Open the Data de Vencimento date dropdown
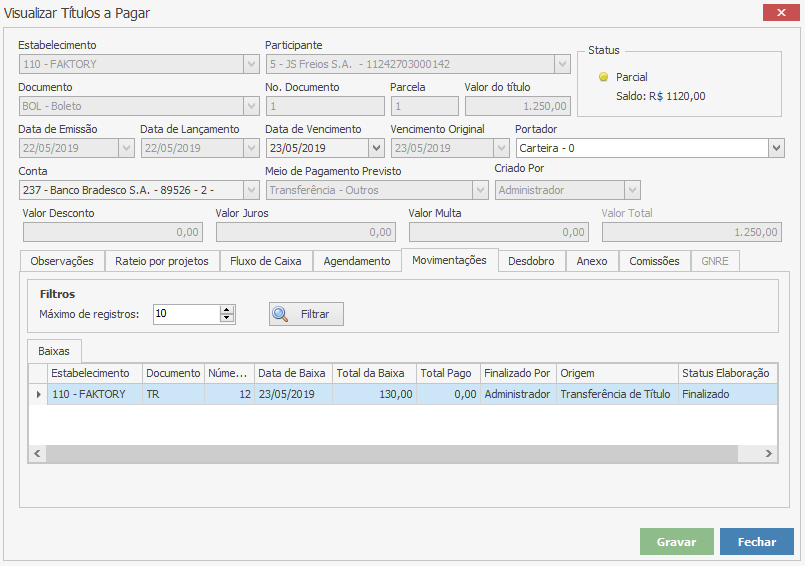805x566 pixels. (375, 148)
